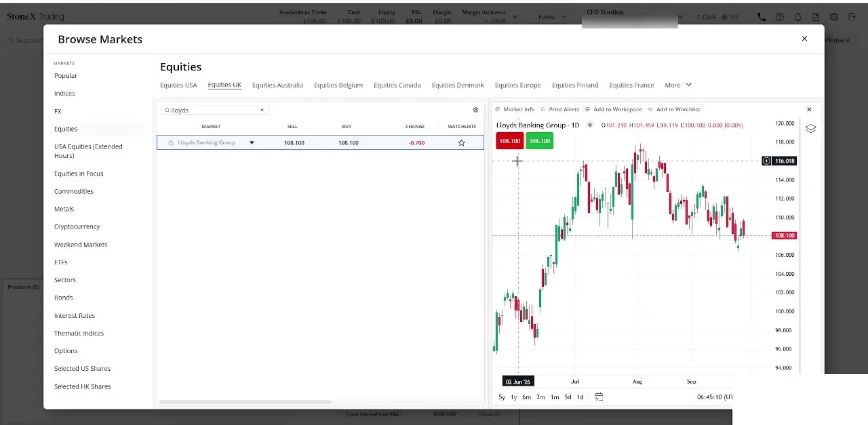The width and height of the screenshot is (868, 425).
Task: Select Equities France tab
Action: pyautogui.click(x=631, y=85)
